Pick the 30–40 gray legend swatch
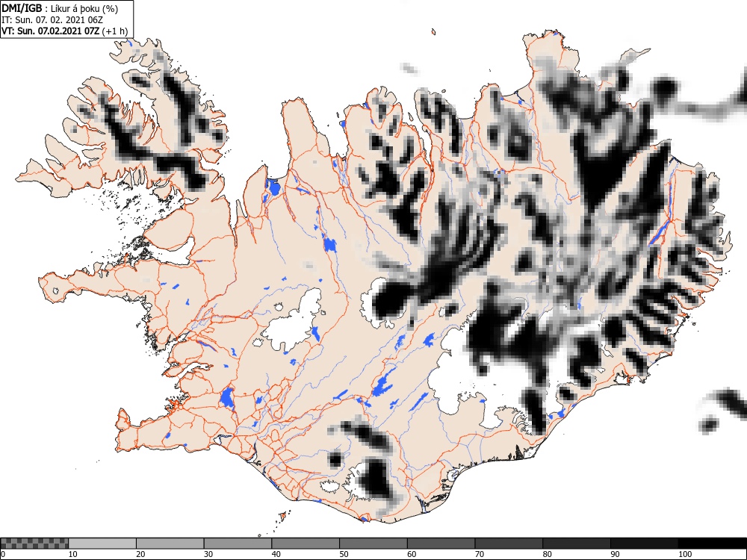The image size is (747, 560). [x=238, y=544]
